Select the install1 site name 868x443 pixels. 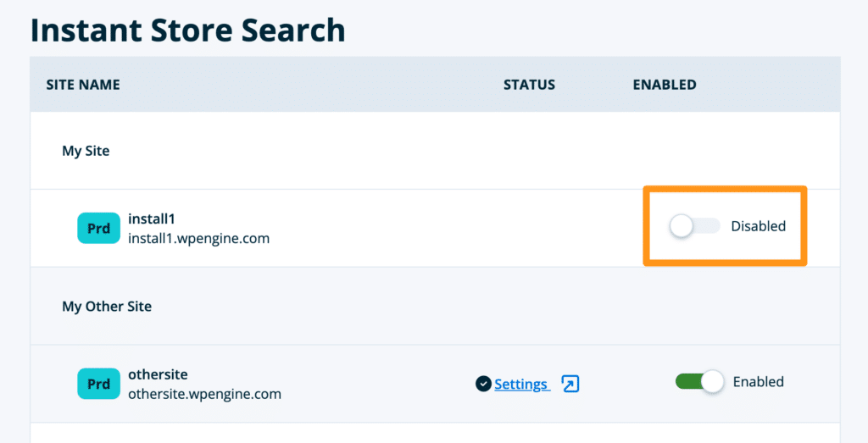pyautogui.click(x=152, y=219)
